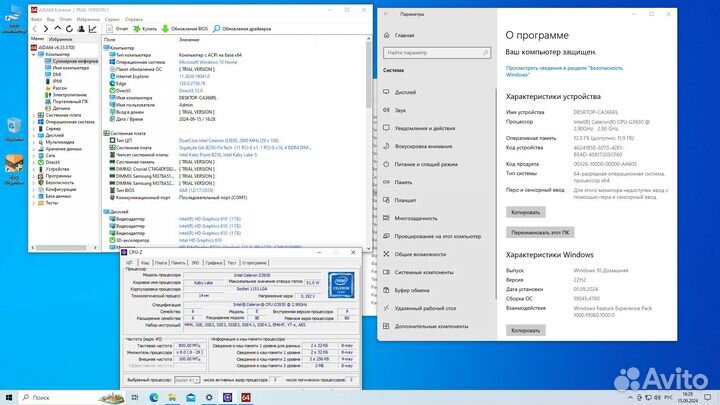
Task: Expand Операционная система tree node
Action: tap(34, 122)
